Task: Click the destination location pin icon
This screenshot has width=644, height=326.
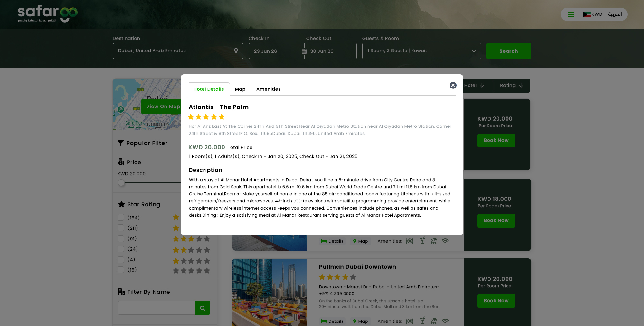Action: pos(236,51)
